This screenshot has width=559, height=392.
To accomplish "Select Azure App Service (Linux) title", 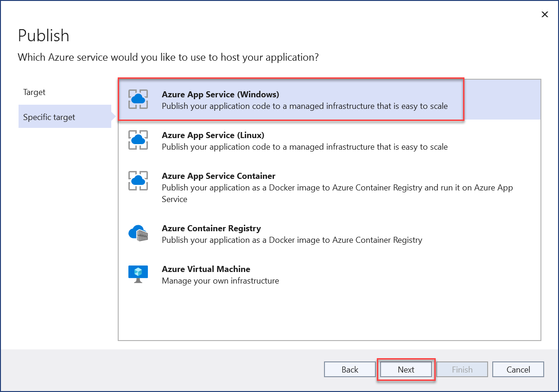I will [x=213, y=135].
